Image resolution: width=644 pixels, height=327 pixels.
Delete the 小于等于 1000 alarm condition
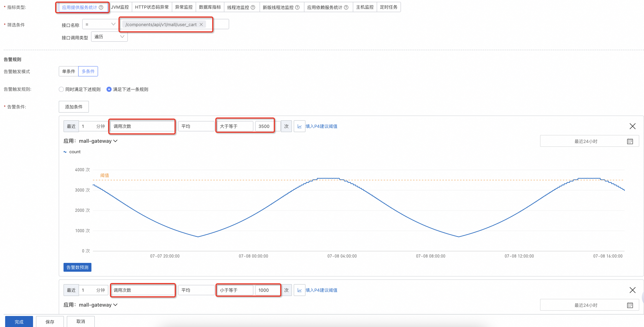tap(632, 290)
